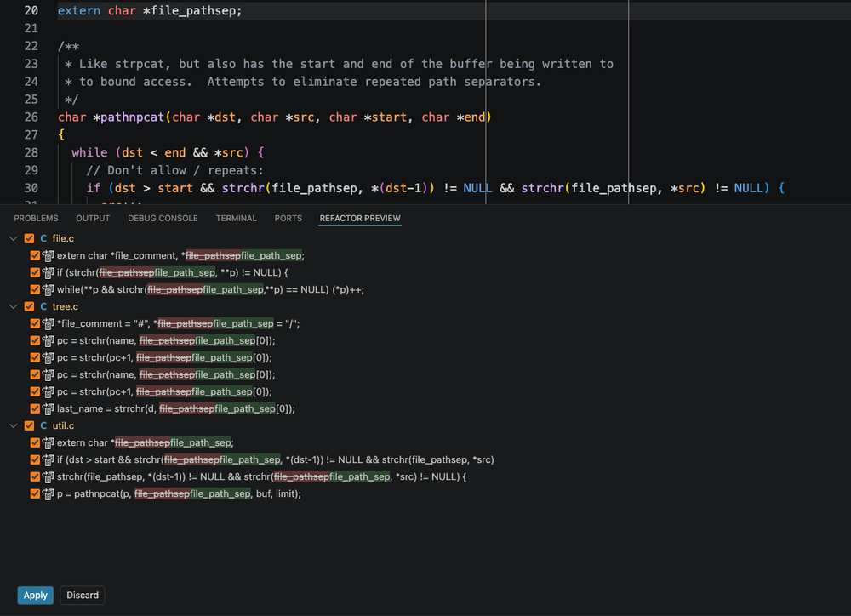Open the Ports tab
Viewport: 851px width, 616px height.
pyautogui.click(x=288, y=218)
